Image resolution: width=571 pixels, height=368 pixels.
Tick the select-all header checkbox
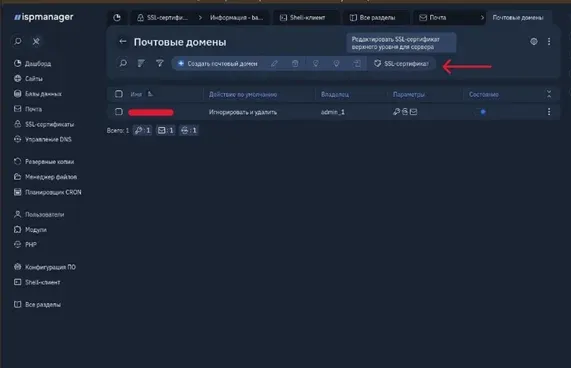click(x=119, y=94)
